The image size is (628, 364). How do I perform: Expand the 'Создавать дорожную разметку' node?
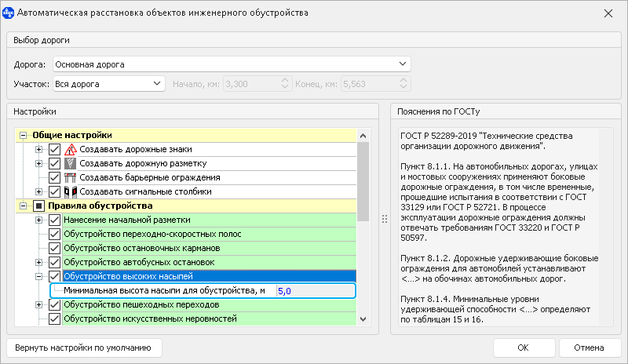coord(38,163)
